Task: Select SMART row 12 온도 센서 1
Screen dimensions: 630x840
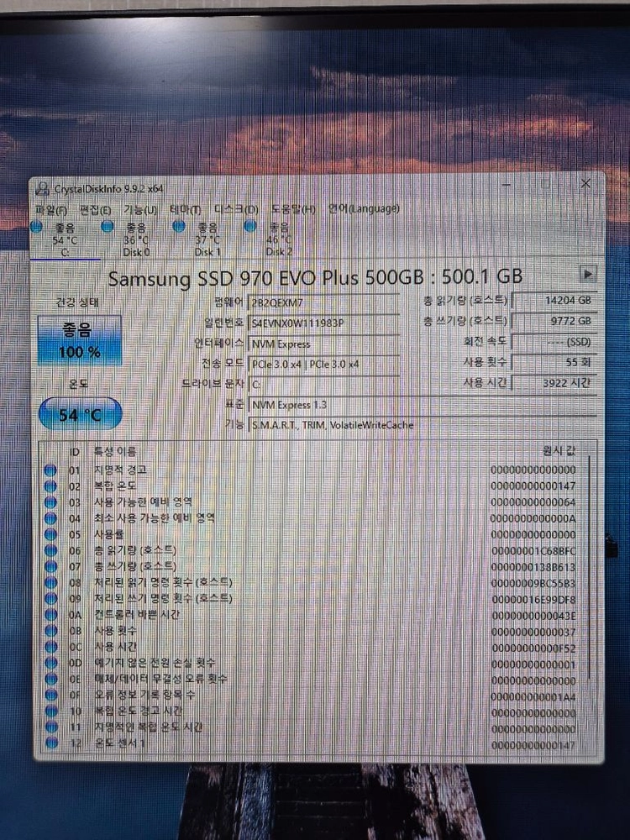Action: point(312,743)
